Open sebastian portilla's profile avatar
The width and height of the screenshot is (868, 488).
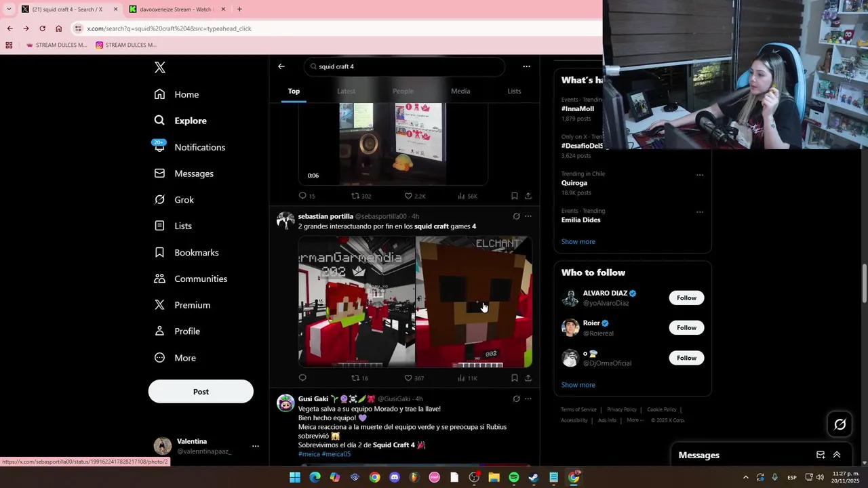pyautogui.click(x=285, y=221)
